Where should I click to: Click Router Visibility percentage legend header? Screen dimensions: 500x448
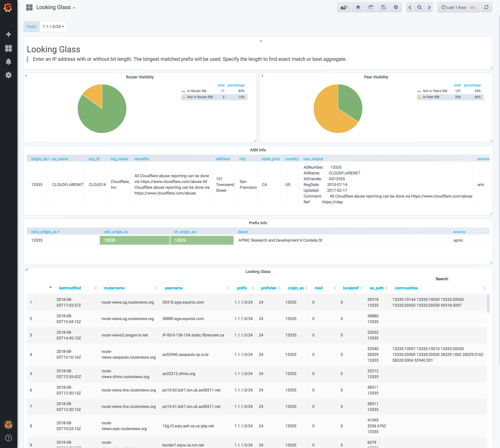(x=236, y=85)
